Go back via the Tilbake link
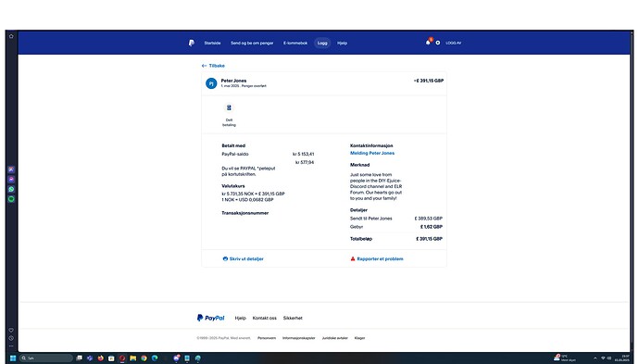Screen dimensions: 639x364 pos(213,66)
